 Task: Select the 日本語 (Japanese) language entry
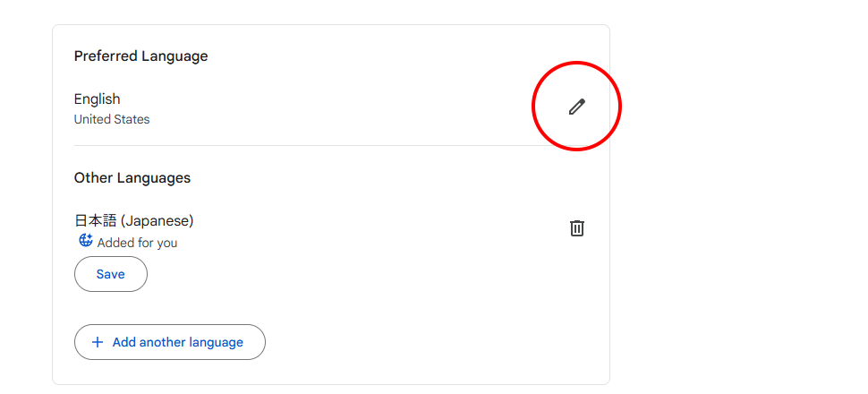pos(134,221)
